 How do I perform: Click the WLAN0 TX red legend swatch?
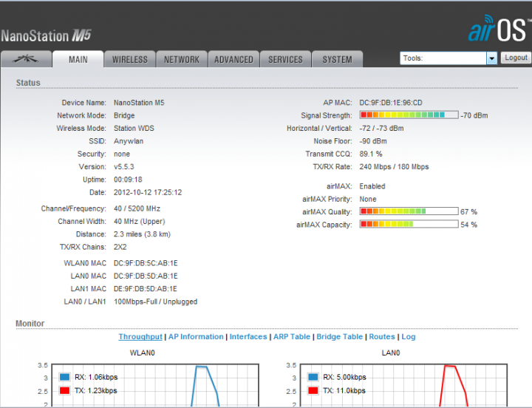pos(64,390)
